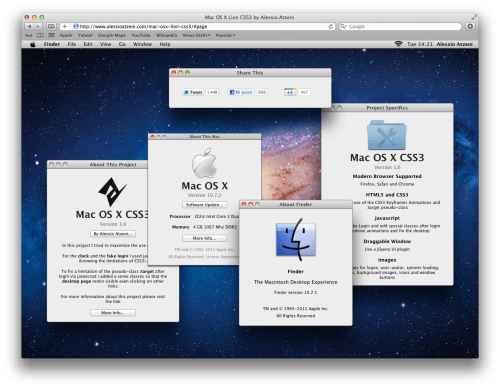Viewport: 500px width, 388px height.
Task: Expand the News bookmarks dropdown
Action: tap(196, 35)
